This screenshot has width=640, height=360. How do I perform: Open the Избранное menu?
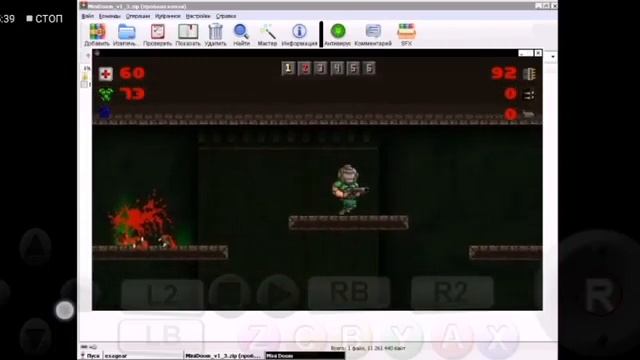click(x=168, y=16)
